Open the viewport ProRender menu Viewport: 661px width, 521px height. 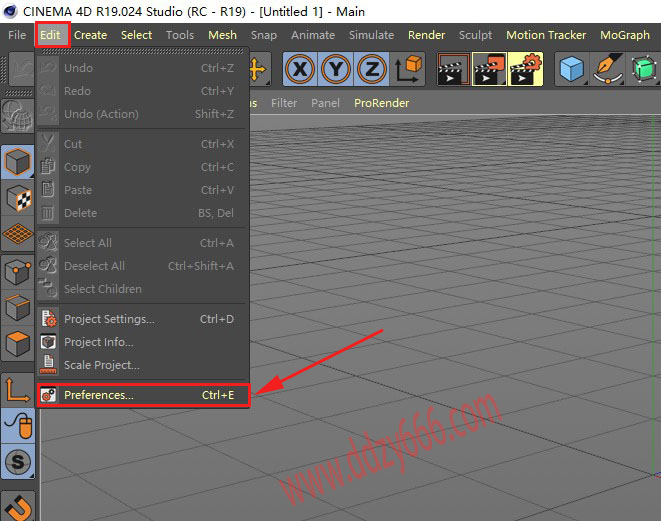[x=381, y=103]
